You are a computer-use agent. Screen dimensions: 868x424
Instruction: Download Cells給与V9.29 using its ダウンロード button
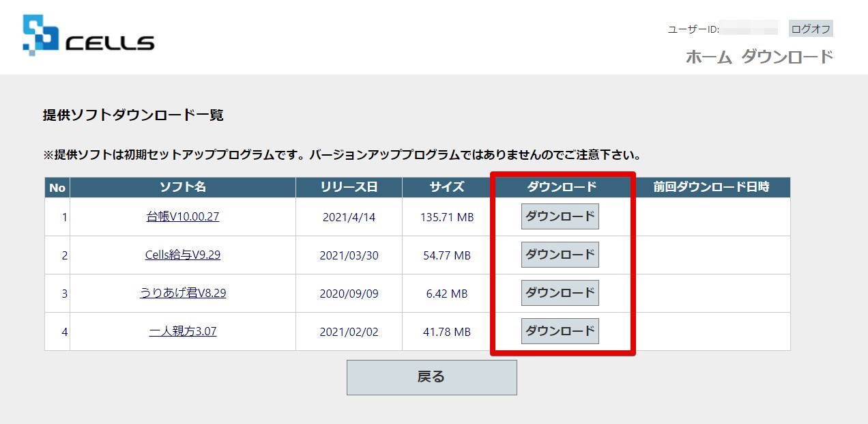coord(560,255)
